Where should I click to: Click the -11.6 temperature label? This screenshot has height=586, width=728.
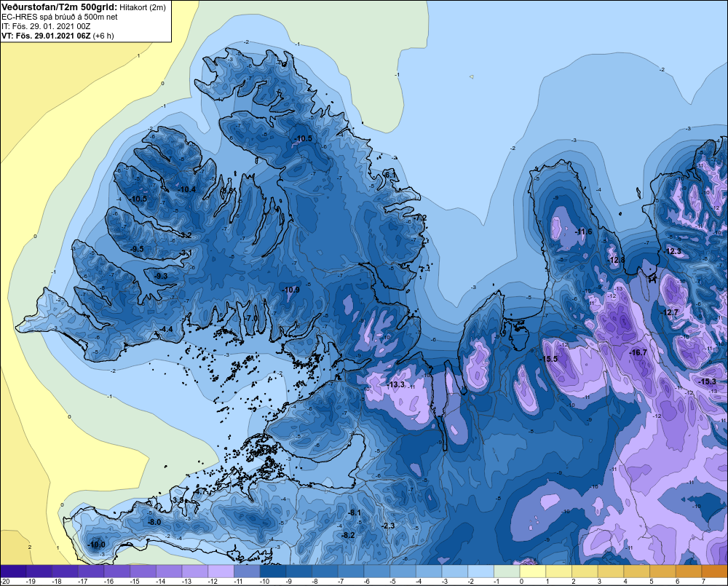pyautogui.click(x=583, y=231)
